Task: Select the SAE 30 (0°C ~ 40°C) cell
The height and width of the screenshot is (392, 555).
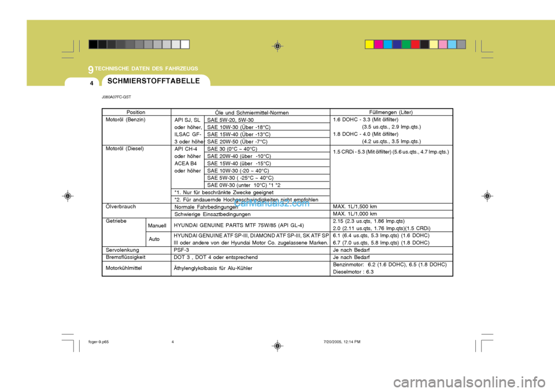Action: click(232, 149)
